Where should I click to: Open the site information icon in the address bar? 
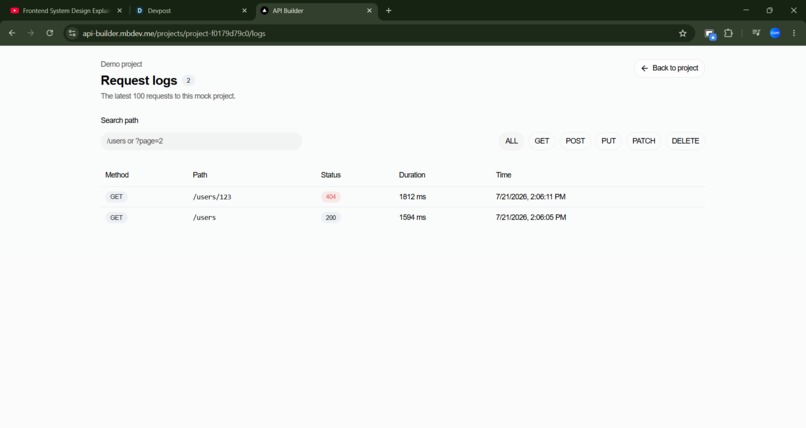point(72,33)
